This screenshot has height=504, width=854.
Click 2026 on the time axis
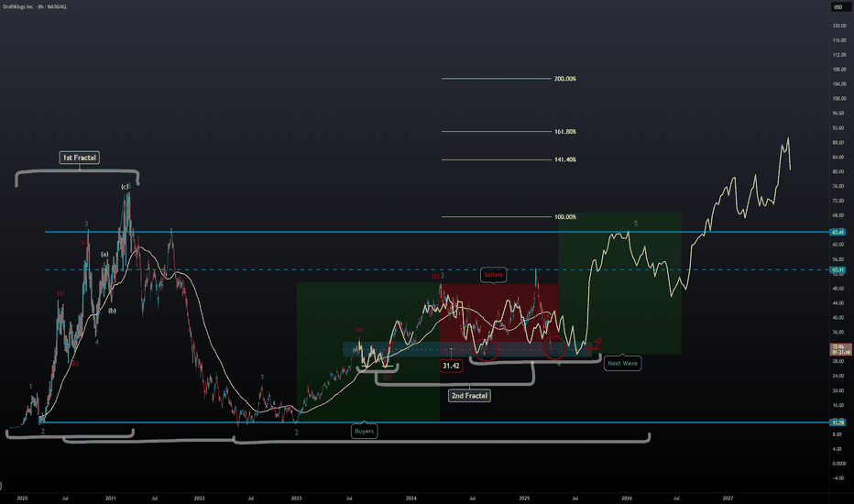click(x=627, y=498)
